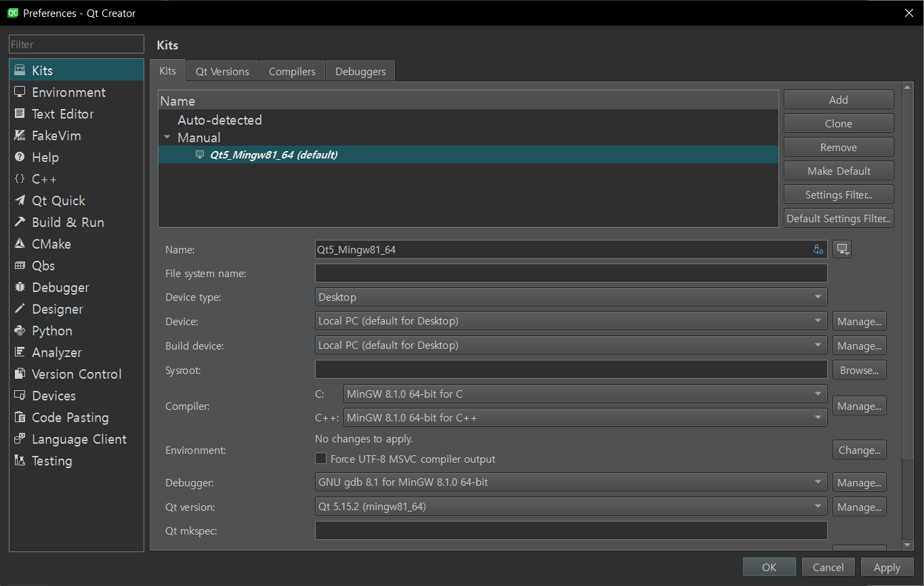This screenshot has height=586, width=924.
Task: Click the Name column header
Action: tap(468, 101)
